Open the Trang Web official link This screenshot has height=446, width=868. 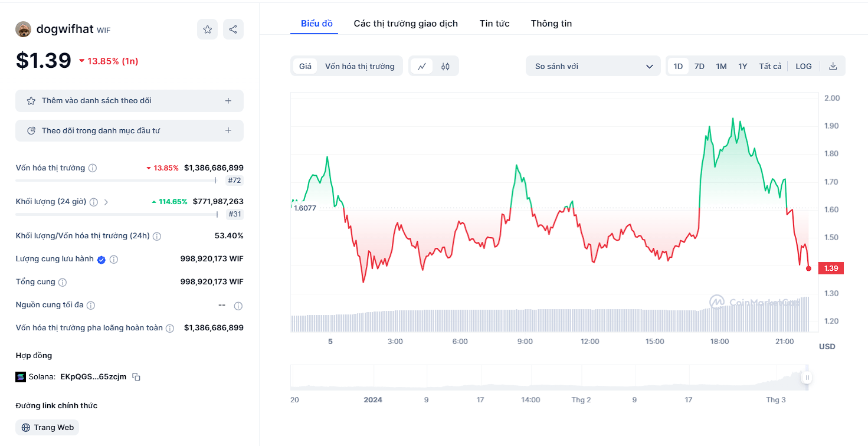(x=47, y=428)
